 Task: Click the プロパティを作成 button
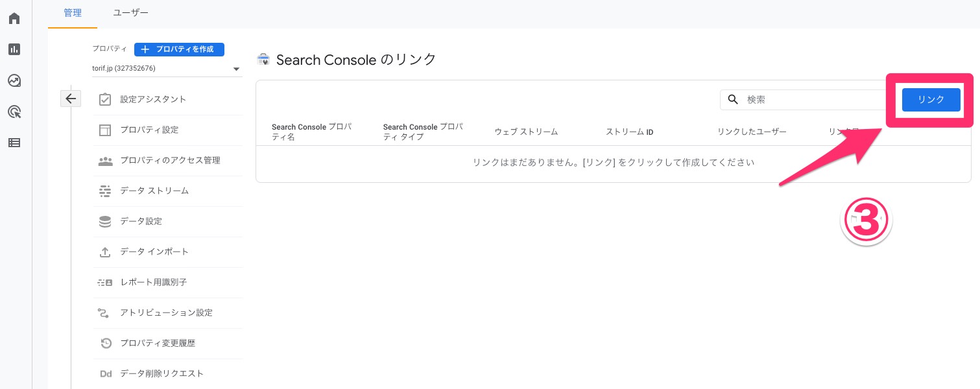tap(179, 49)
